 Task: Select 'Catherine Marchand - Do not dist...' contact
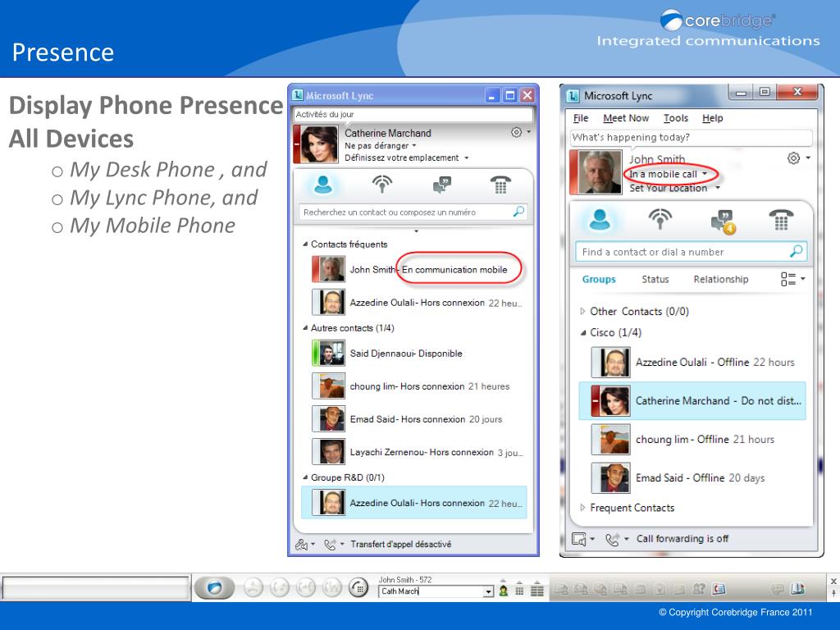tap(692, 400)
